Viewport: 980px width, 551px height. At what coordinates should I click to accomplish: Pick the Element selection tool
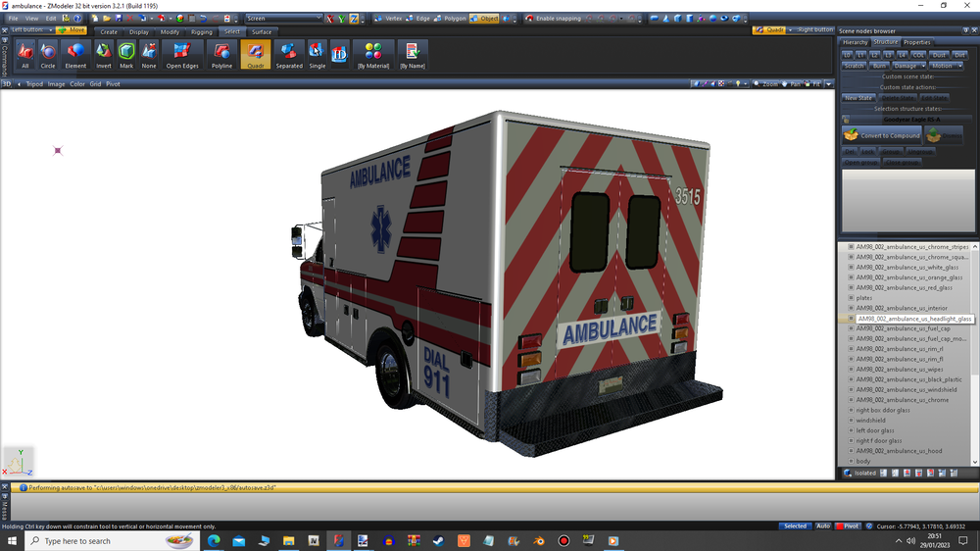(x=75, y=54)
